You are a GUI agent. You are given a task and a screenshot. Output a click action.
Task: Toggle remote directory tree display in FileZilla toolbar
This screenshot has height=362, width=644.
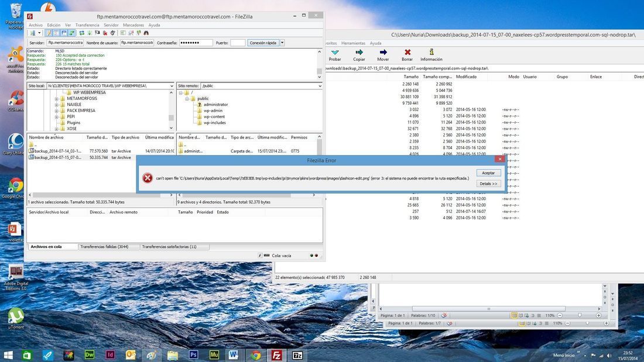tap(64, 33)
